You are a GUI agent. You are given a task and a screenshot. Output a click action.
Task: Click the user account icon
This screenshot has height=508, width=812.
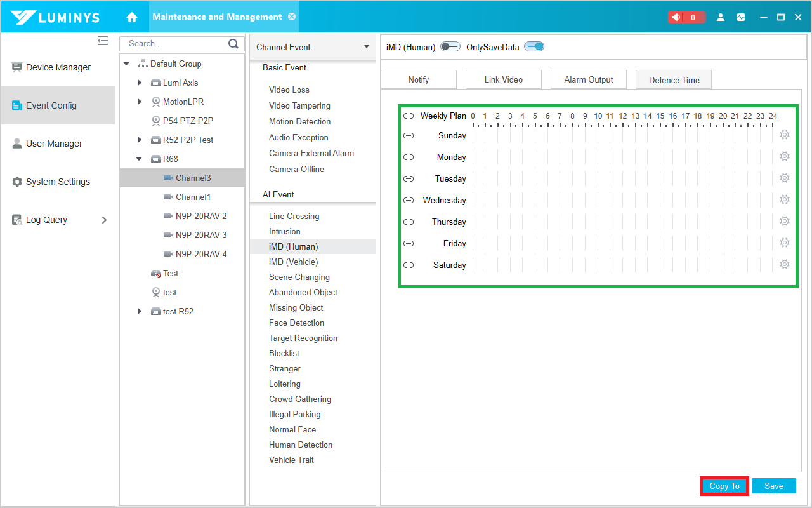tap(721, 17)
